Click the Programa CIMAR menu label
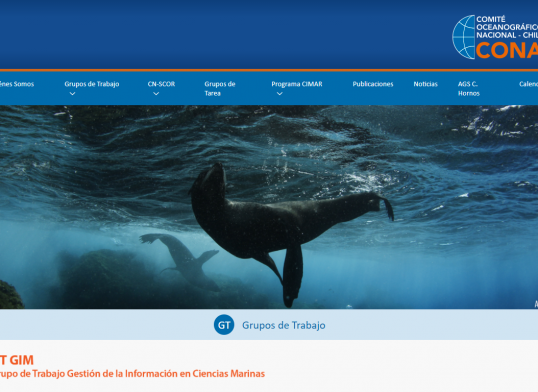The height and width of the screenshot is (392, 538). (297, 84)
